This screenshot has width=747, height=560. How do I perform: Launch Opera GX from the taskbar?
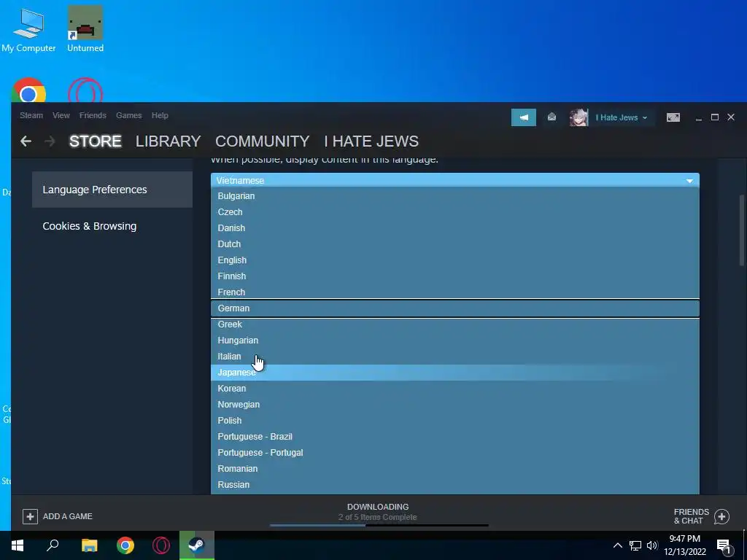coord(161,545)
